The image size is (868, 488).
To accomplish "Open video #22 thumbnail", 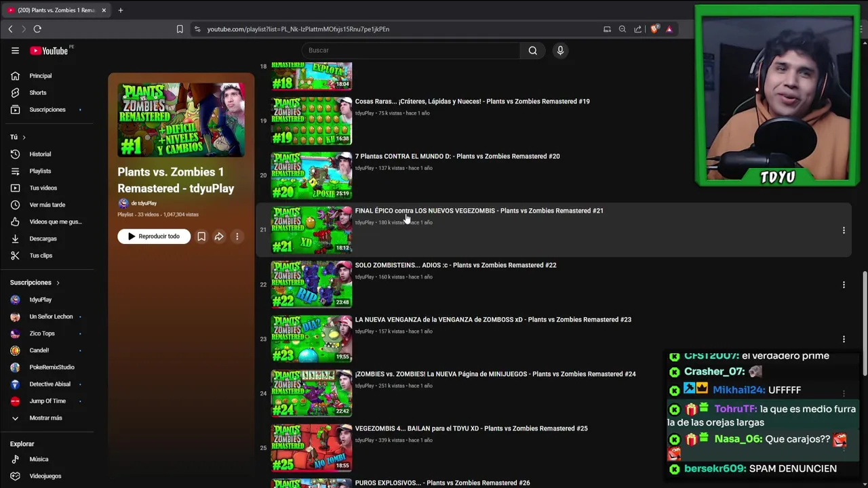I will (312, 285).
